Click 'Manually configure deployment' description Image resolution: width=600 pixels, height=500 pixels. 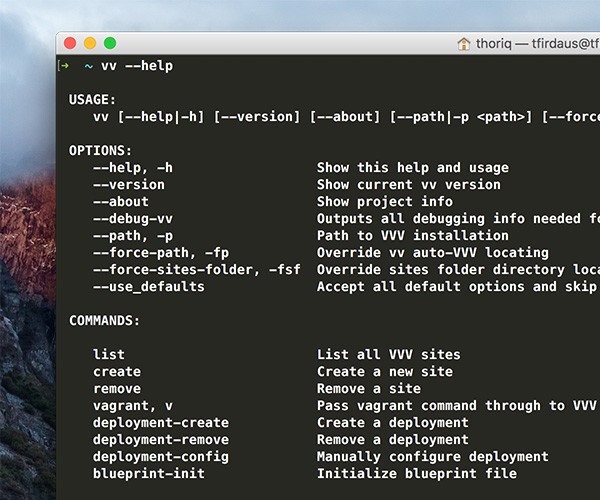click(x=433, y=457)
